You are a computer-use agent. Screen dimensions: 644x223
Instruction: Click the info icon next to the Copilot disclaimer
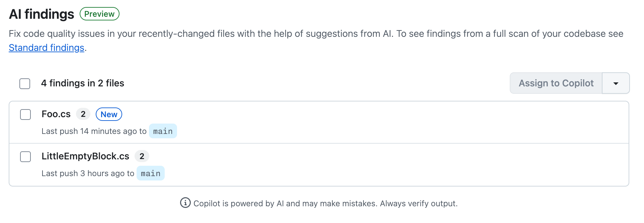coord(185,203)
